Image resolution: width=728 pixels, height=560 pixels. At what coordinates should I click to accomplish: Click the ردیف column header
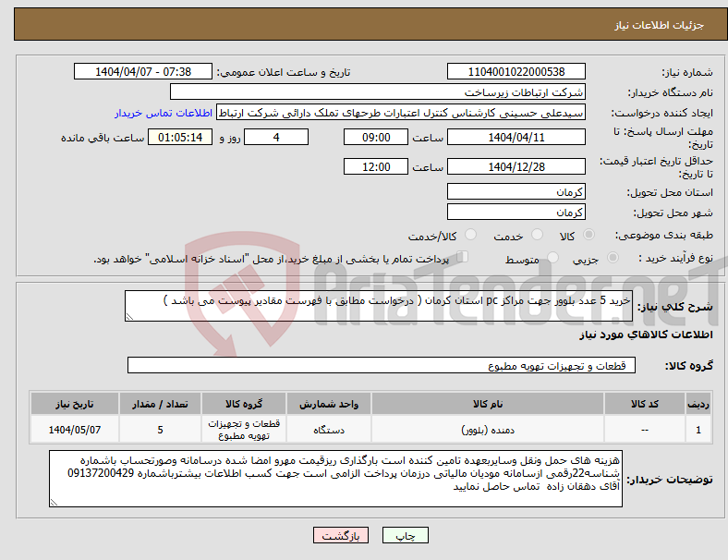[x=698, y=404]
